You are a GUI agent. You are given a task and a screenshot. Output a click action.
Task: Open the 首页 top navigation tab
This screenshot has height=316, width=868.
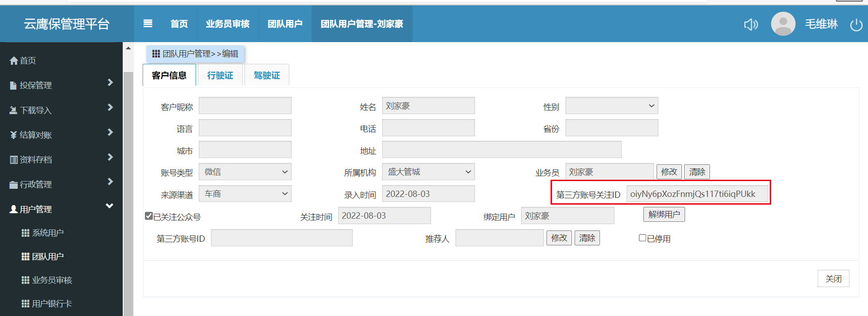179,24
